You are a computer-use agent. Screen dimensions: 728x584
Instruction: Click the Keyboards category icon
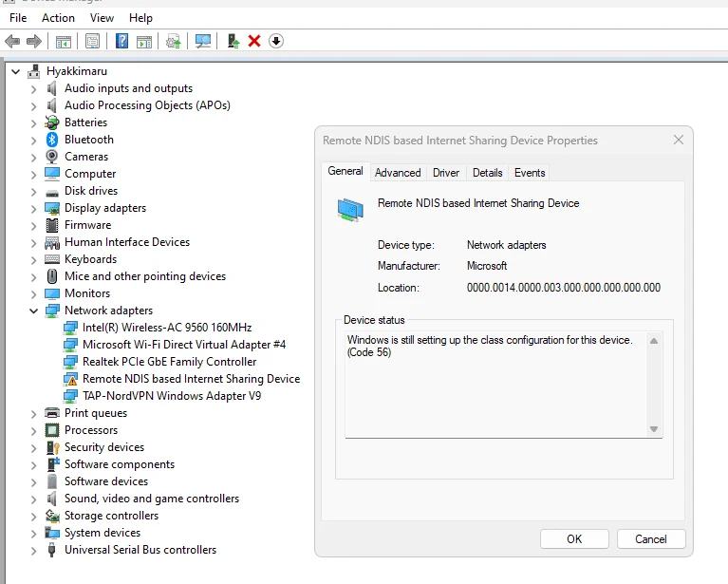[52, 259]
